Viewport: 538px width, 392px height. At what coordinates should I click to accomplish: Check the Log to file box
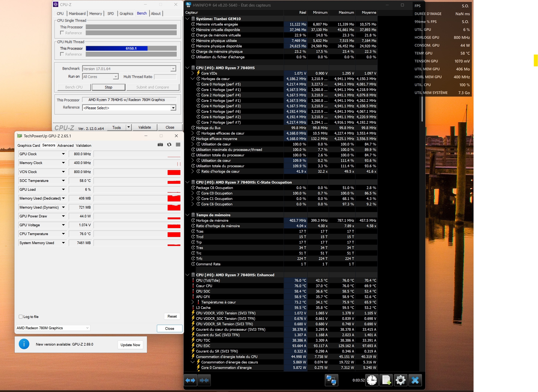pyautogui.click(x=21, y=316)
